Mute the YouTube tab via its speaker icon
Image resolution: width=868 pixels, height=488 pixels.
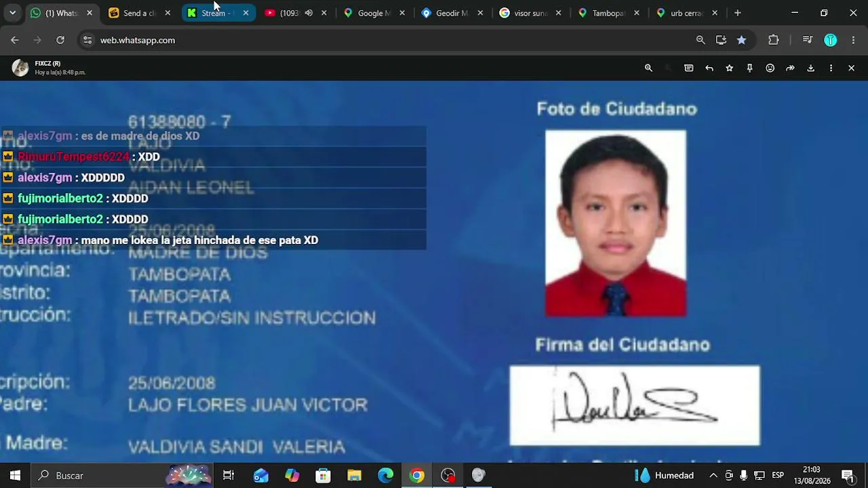(309, 13)
